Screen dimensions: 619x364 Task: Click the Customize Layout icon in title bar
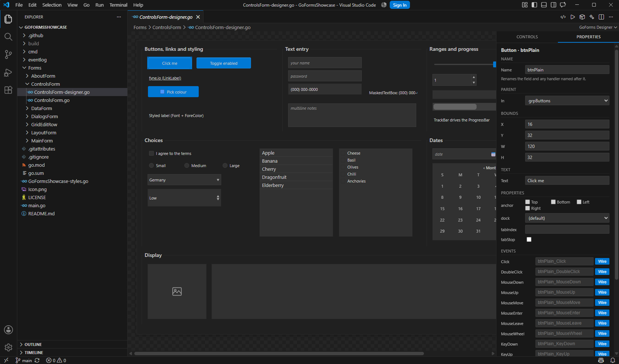click(525, 5)
